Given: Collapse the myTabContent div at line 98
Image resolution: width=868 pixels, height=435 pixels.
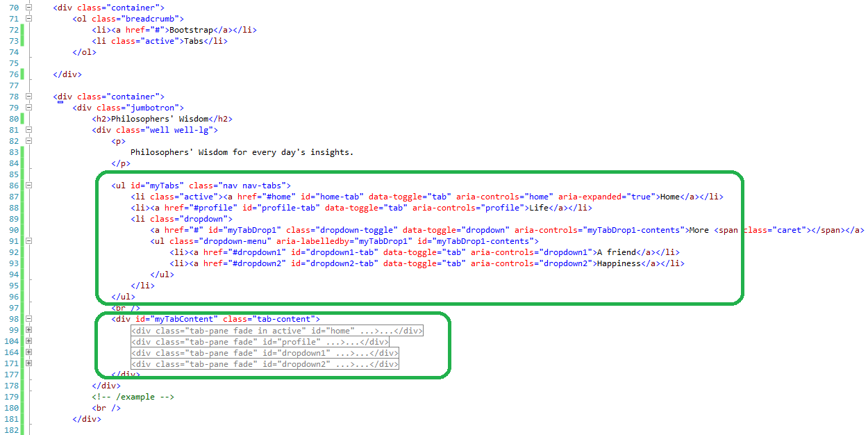Looking at the screenshot, I should [28, 318].
